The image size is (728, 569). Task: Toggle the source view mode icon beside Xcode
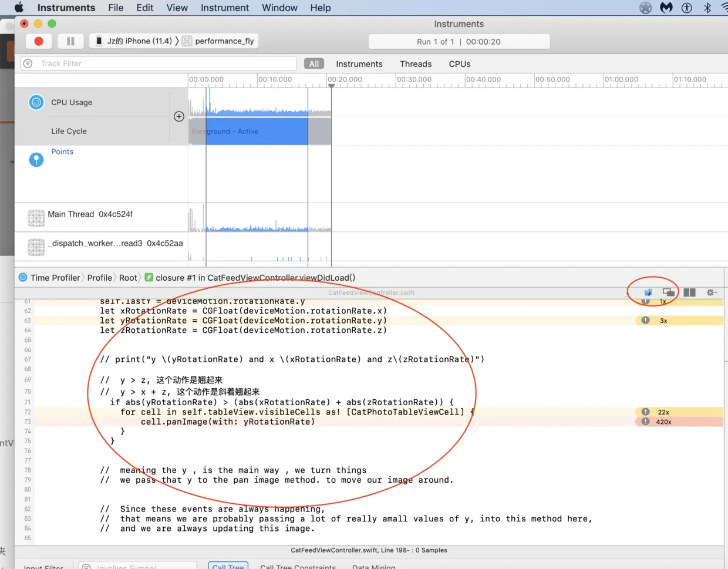tap(669, 292)
